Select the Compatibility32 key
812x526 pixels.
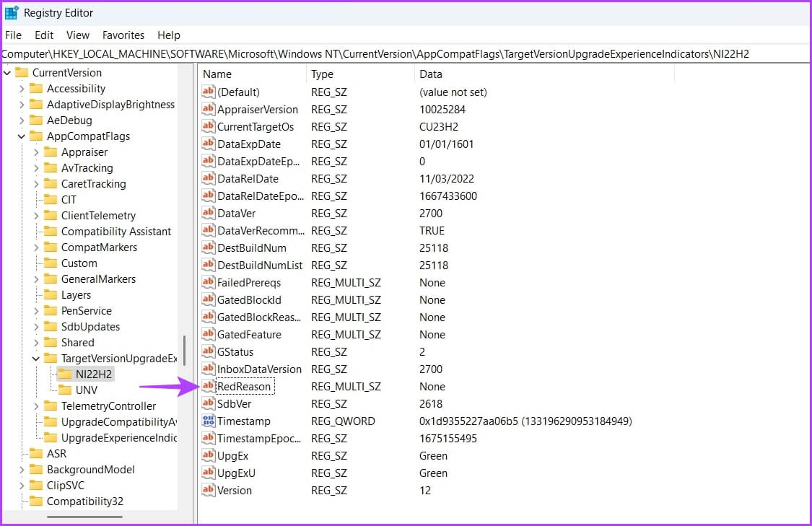pos(85,501)
